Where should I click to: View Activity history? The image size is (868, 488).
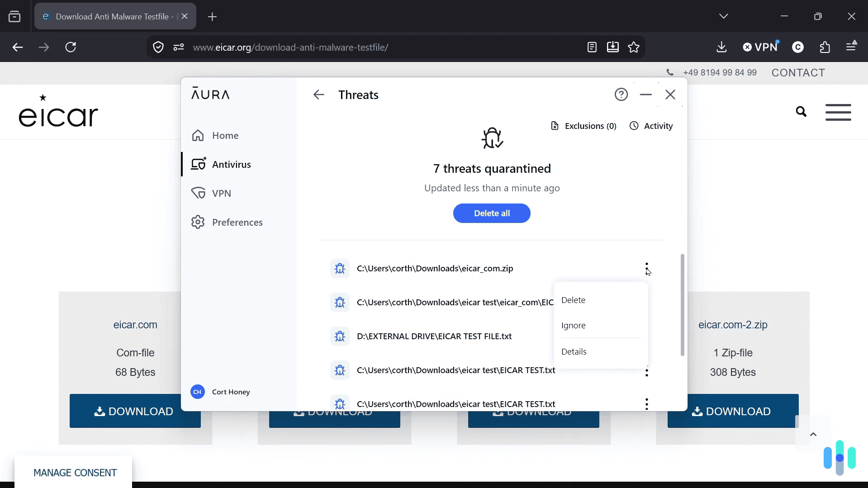pyautogui.click(x=651, y=126)
